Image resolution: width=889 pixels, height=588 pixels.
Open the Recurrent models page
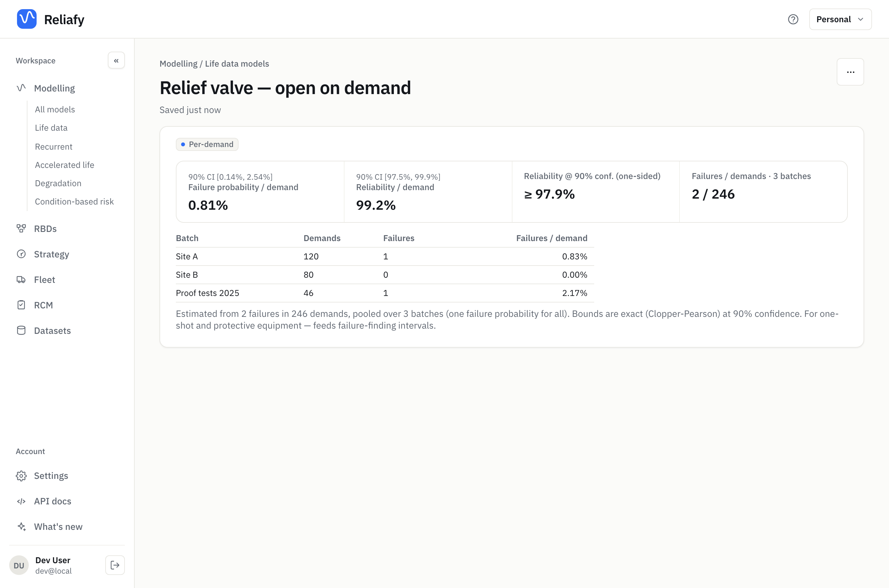pyautogui.click(x=54, y=146)
